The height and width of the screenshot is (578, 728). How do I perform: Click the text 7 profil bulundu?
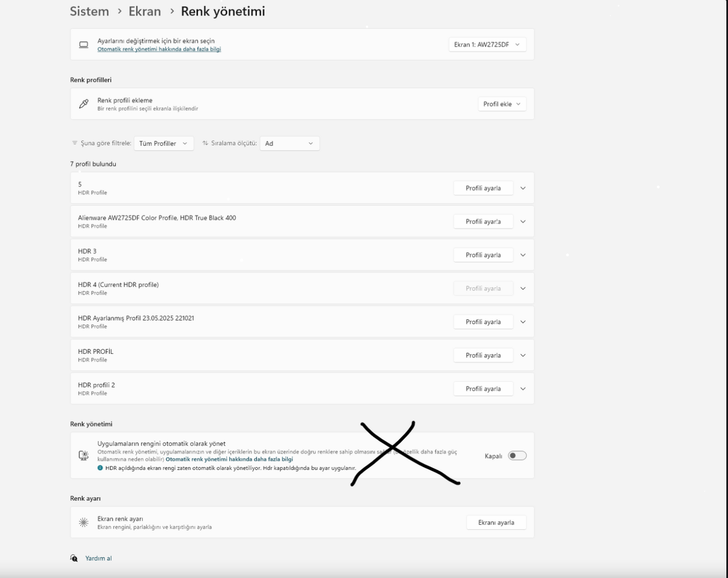(x=93, y=164)
